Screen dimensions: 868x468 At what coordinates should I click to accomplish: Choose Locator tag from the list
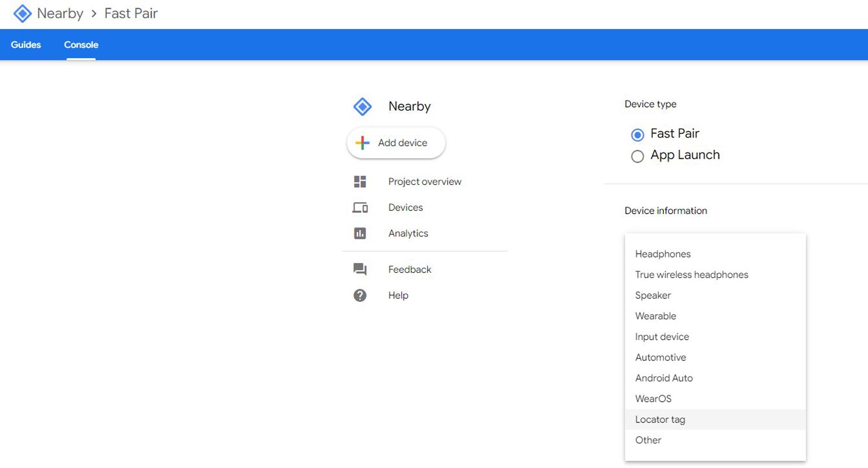[715, 419]
